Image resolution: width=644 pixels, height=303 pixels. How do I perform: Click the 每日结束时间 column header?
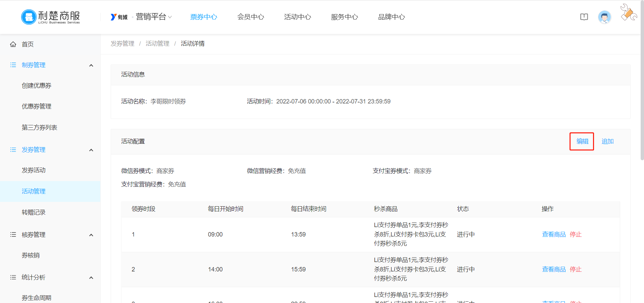pyautogui.click(x=309, y=209)
